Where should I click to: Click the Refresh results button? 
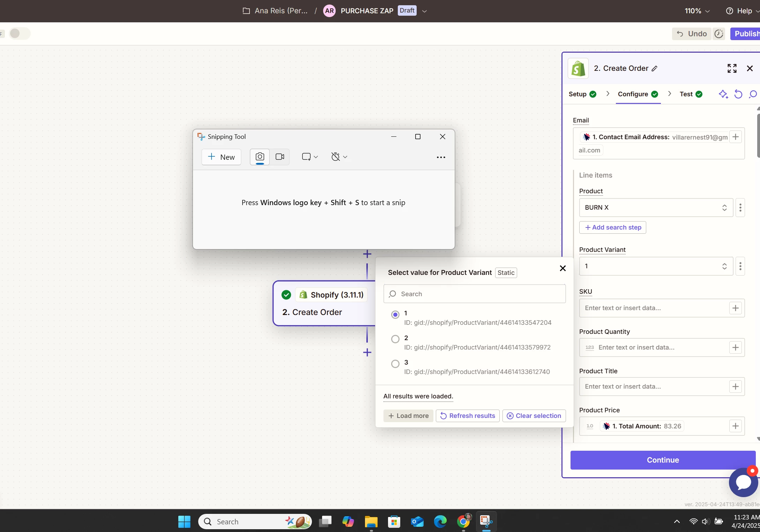point(467,416)
